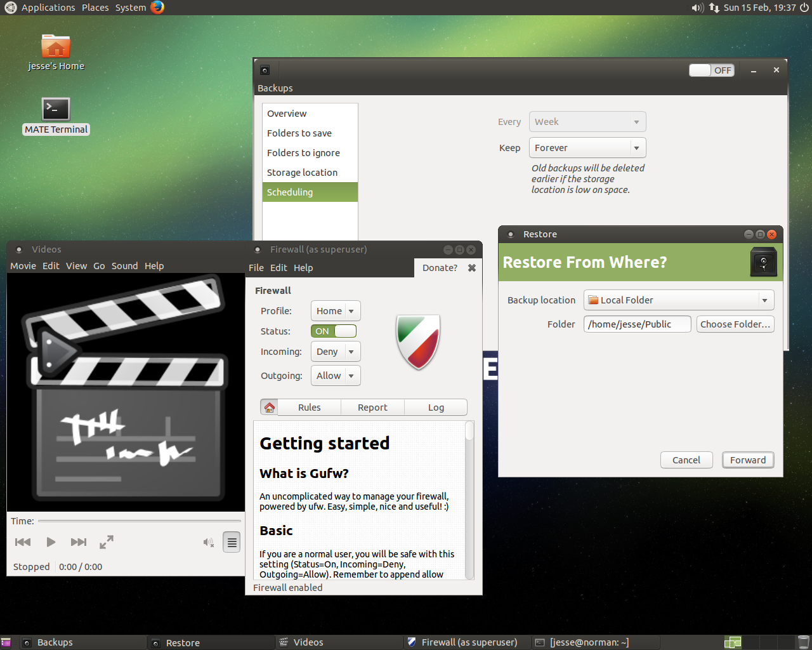Skip to previous track in Videos
The height and width of the screenshot is (650, 812).
pos(23,542)
